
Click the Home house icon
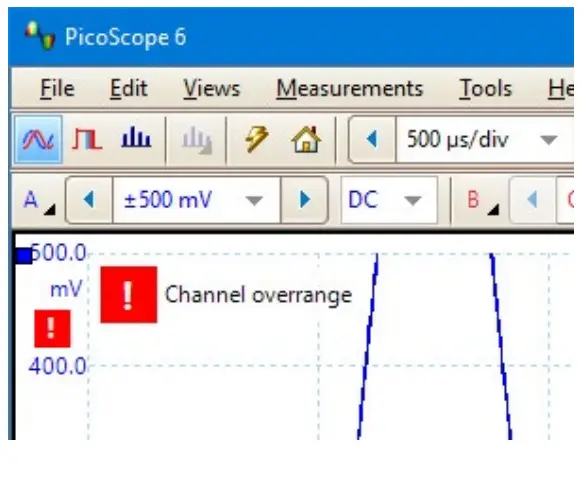[306, 140]
